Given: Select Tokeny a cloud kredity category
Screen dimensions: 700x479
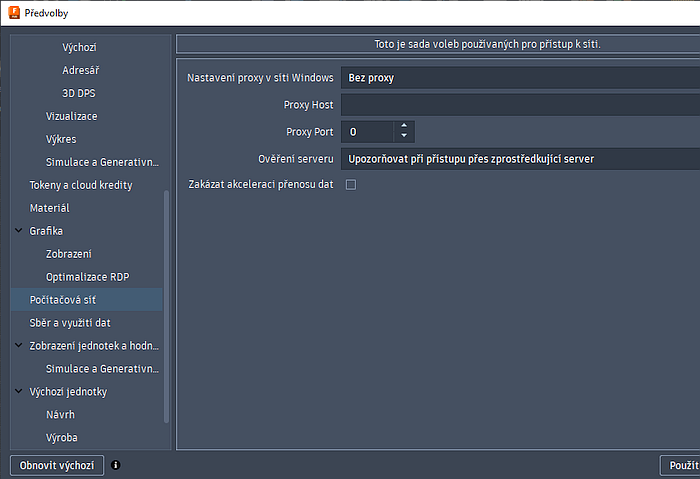Looking at the screenshot, I should 80,185.
